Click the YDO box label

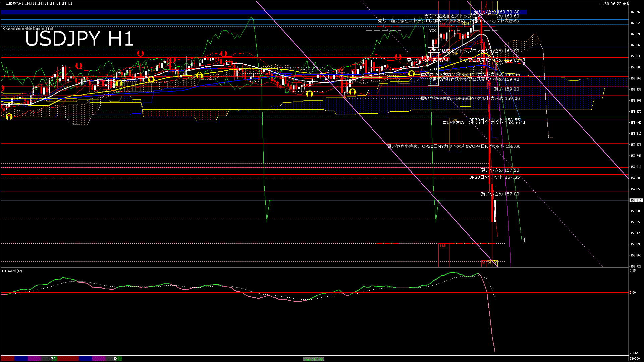click(x=433, y=69)
